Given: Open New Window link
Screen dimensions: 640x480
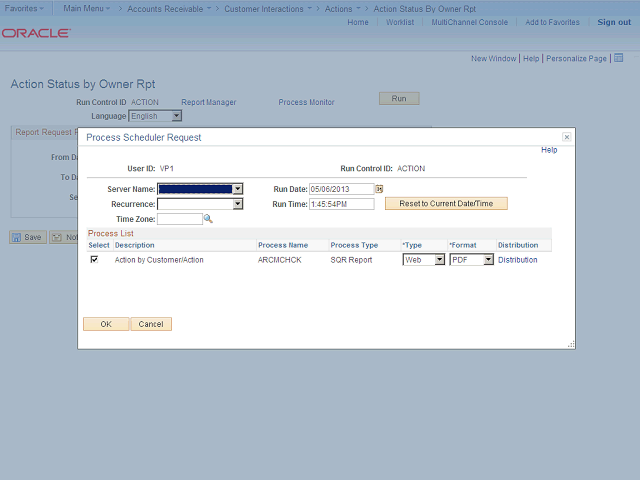Looking at the screenshot, I should click(493, 58).
